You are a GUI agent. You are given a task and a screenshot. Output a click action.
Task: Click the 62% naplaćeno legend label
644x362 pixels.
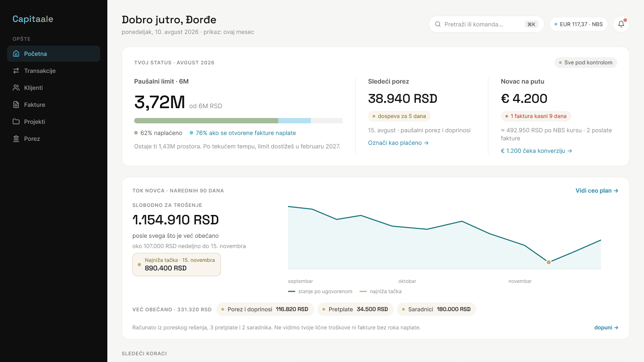pos(161,133)
